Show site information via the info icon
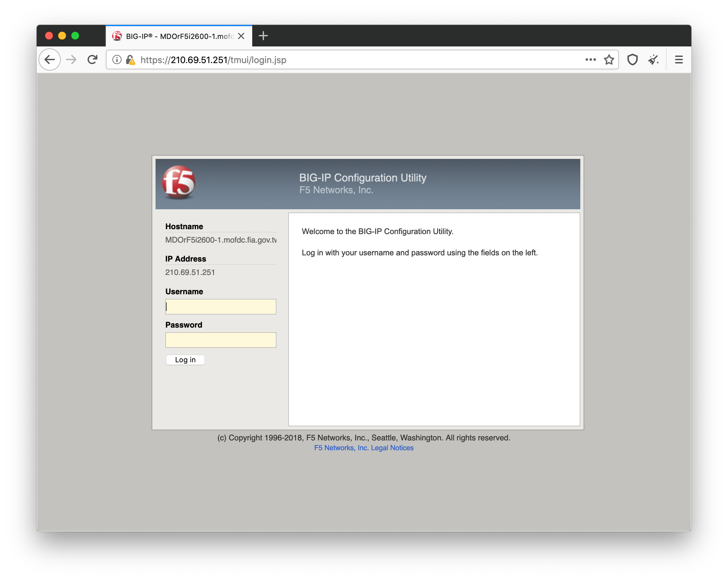This screenshot has height=580, width=728. click(117, 60)
